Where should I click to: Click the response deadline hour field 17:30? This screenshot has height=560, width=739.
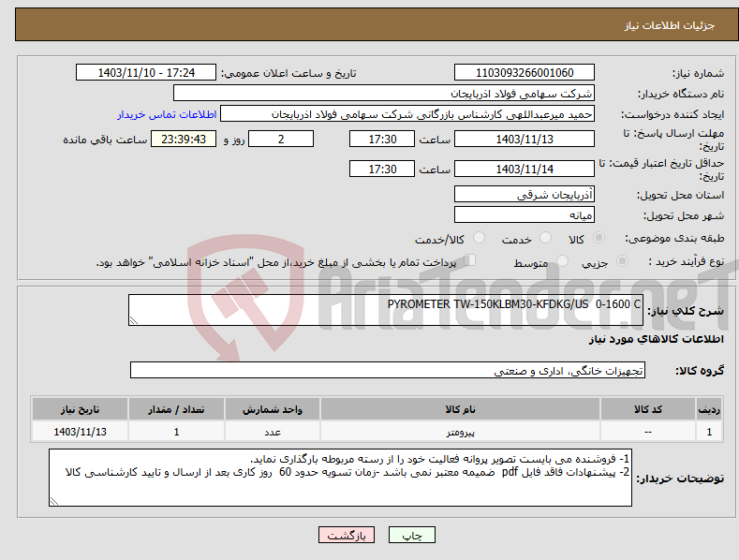coord(382,139)
